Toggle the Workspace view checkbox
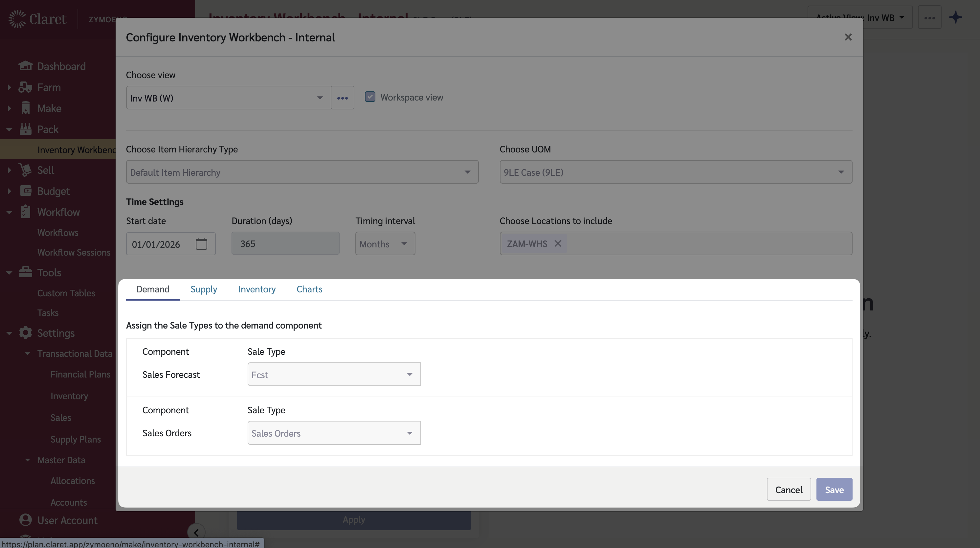 [x=370, y=97]
